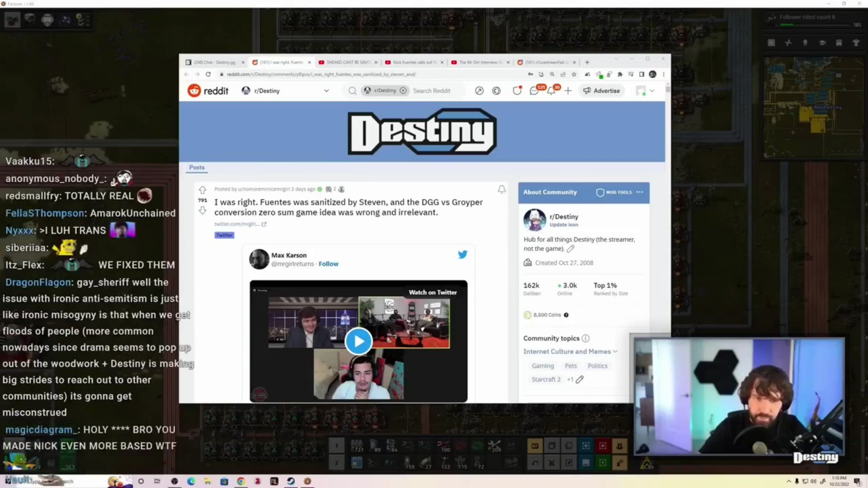Edit community topics with the pencil icon
The height and width of the screenshot is (488, 868).
pyautogui.click(x=580, y=380)
